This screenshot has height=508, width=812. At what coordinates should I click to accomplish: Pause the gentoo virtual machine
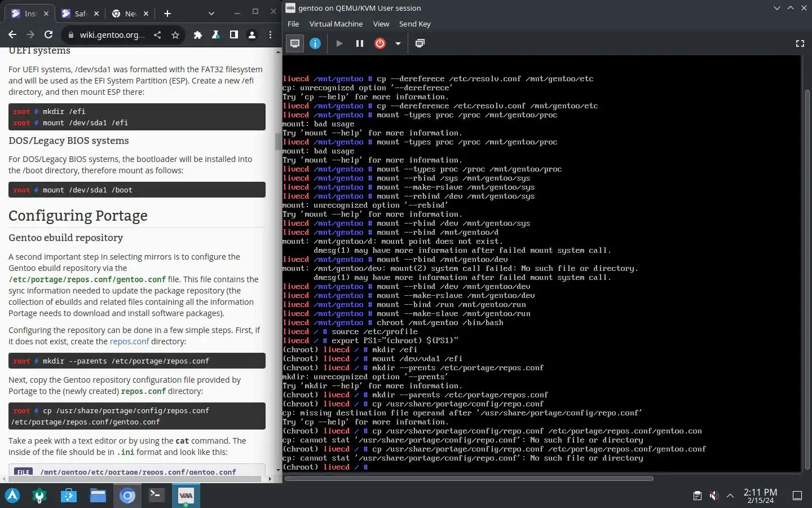point(359,43)
